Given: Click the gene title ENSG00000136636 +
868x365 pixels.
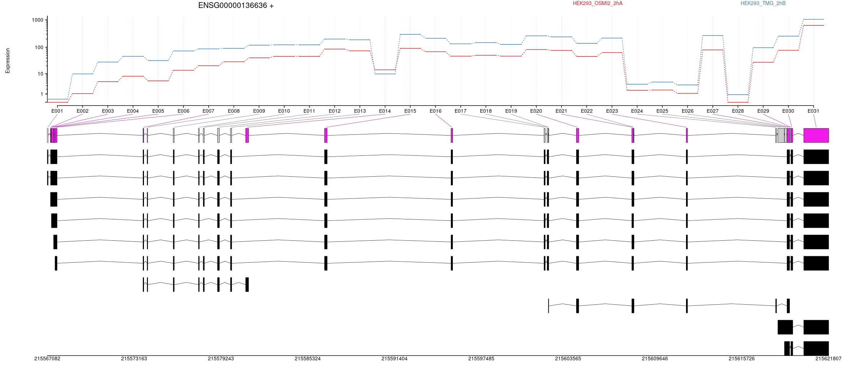Looking at the screenshot, I should tap(236, 5).
